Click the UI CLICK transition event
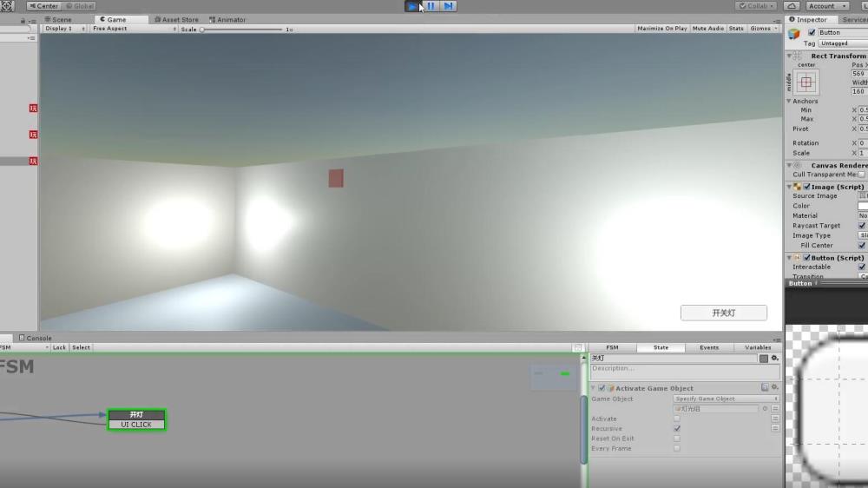This screenshot has width=868, height=488. point(136,425)
